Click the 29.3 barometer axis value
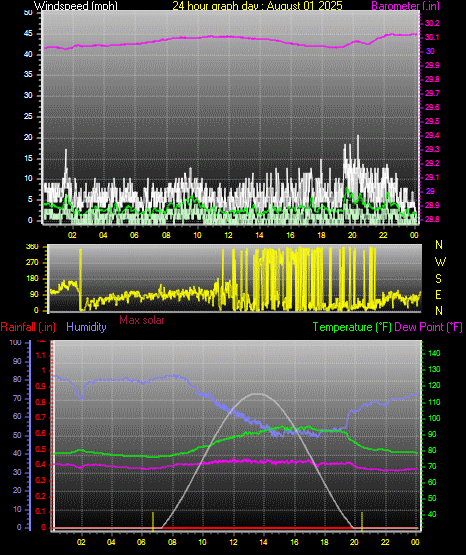The width and height of the screenshot is (466, 555). pos(432,149)
